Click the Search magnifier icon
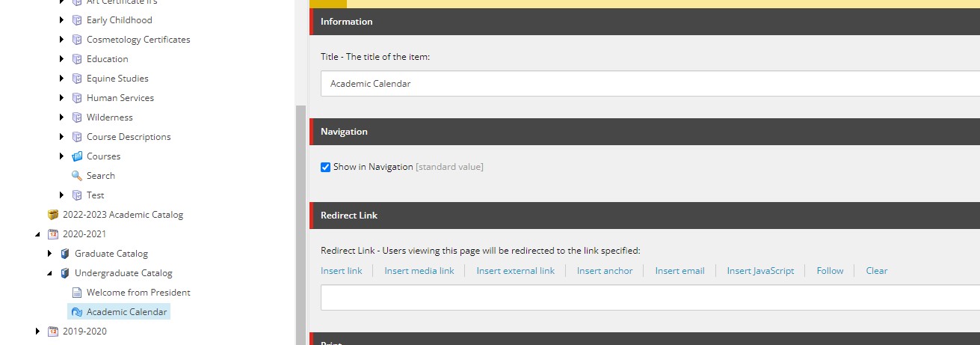The image size is (980, 345). pos(76,176)
